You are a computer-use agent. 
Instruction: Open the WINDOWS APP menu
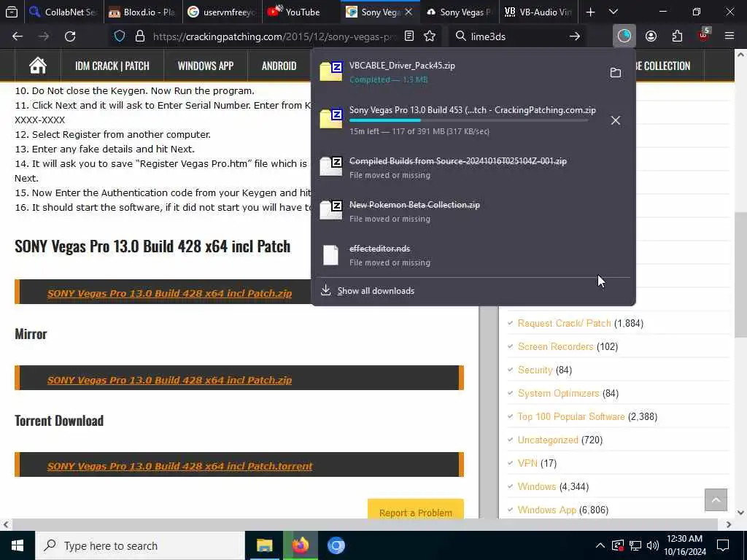pos(205,66)
